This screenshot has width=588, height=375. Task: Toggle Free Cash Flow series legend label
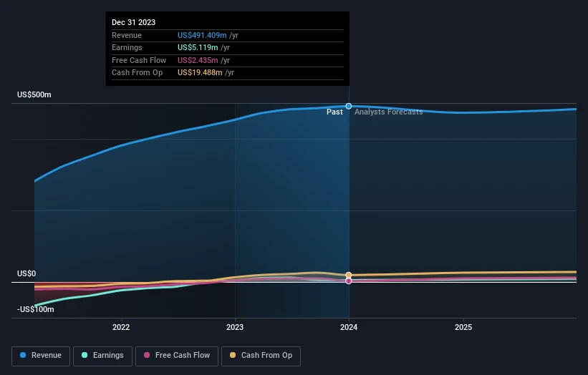point(183,355)
